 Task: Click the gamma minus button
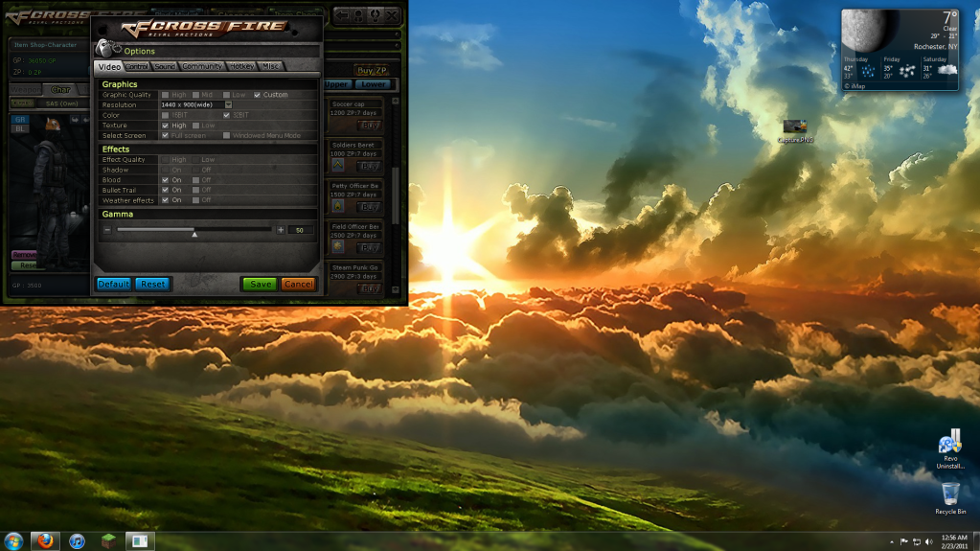click(x=107, y=230)
